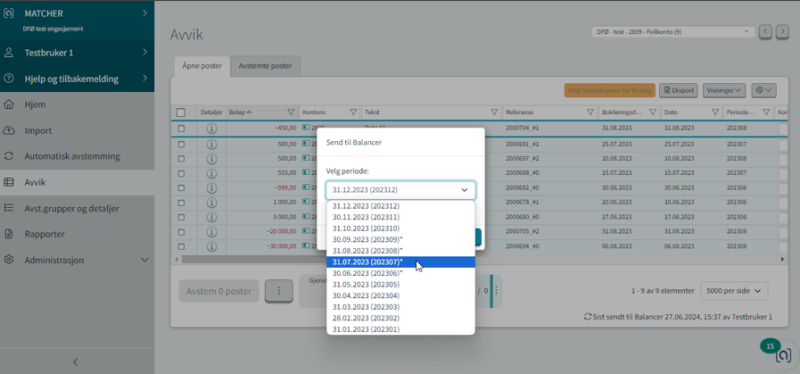This screenshot has height=374, width=800.
Task: Open the Hjem home icon in sidebar
Action: tap(9, 105)
